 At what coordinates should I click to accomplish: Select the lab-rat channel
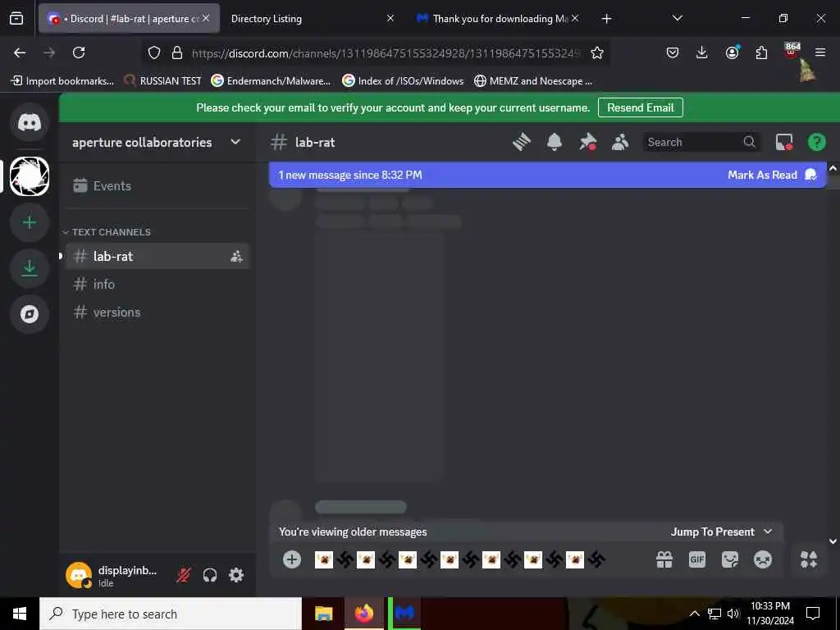coord(157,257)
